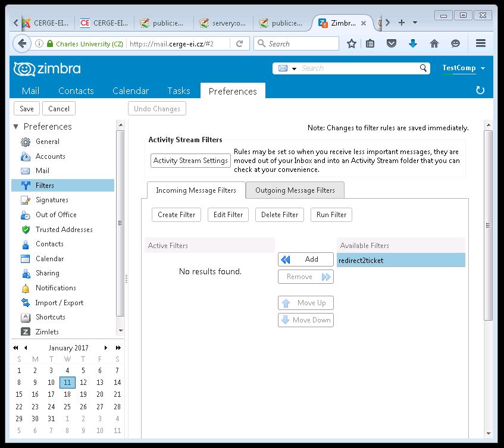Switch to the Mail tab
This screenshot has width=504, height=448.
click(30, 91)
